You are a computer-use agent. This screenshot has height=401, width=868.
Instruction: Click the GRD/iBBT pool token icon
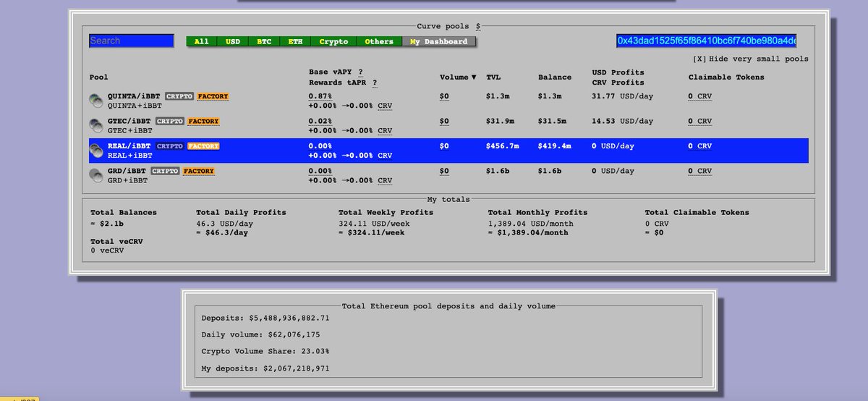pyautogui.click(x=95, y=174)
